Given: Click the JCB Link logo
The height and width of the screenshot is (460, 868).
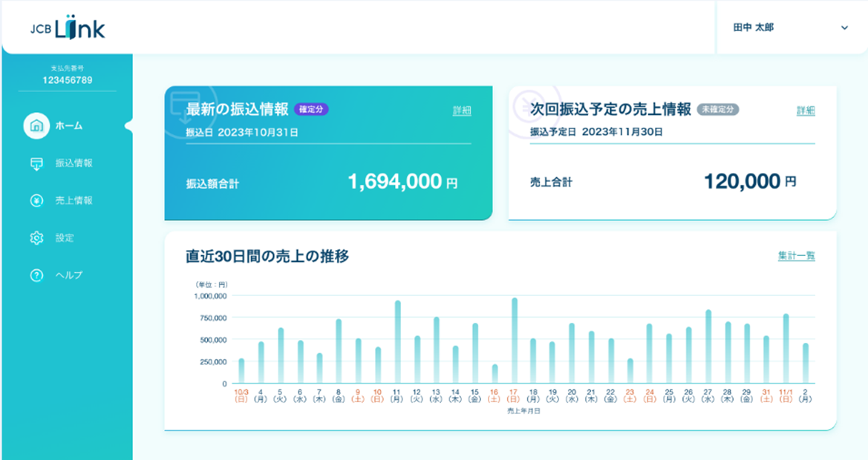Looking at the screenshot, I should [68, 27].
